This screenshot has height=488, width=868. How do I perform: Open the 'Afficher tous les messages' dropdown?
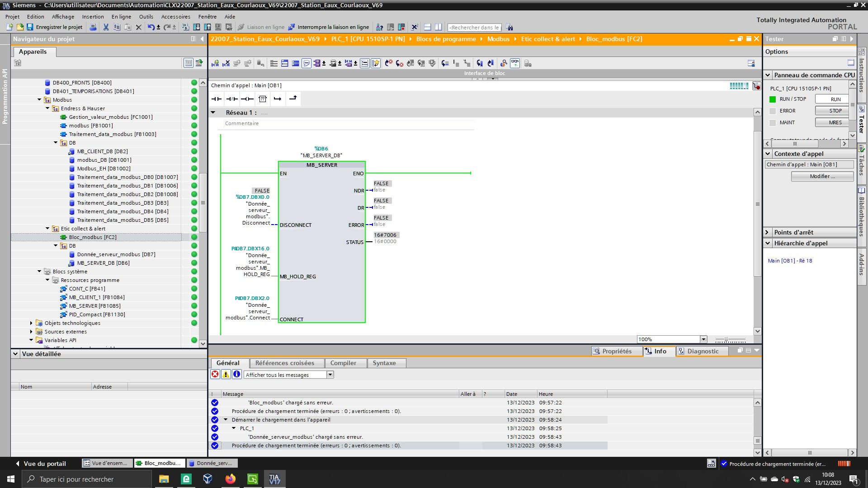[x=330, y=375]
